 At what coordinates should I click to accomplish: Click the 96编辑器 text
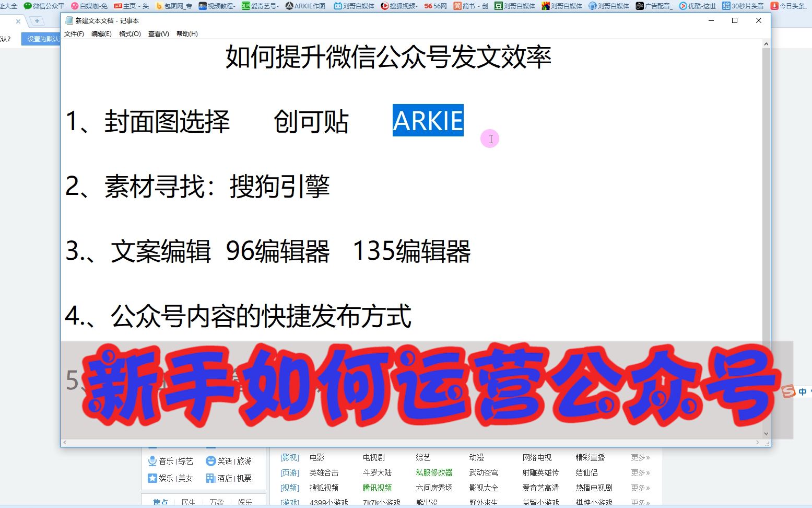tap(278, 251)
